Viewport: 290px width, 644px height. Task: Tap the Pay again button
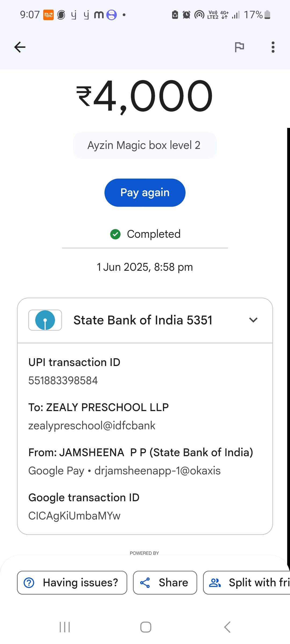tap(145, 193)
